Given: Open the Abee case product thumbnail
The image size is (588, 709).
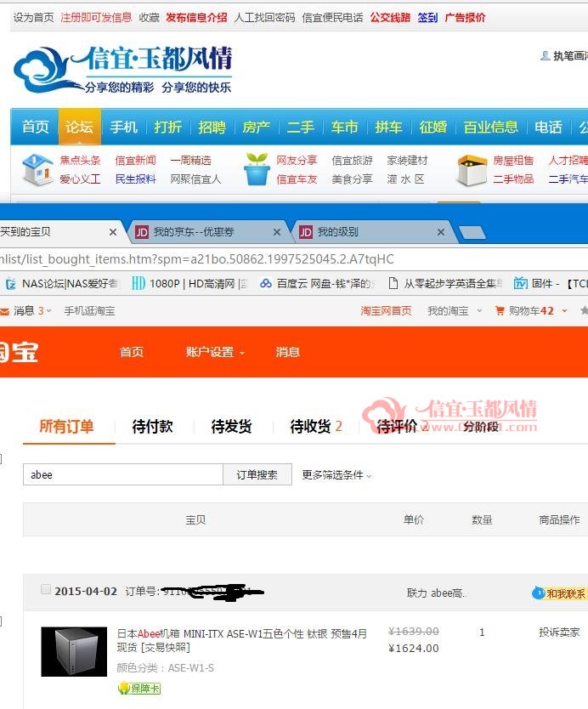Looking at the screenshot, I should click(x=74, y=651).
